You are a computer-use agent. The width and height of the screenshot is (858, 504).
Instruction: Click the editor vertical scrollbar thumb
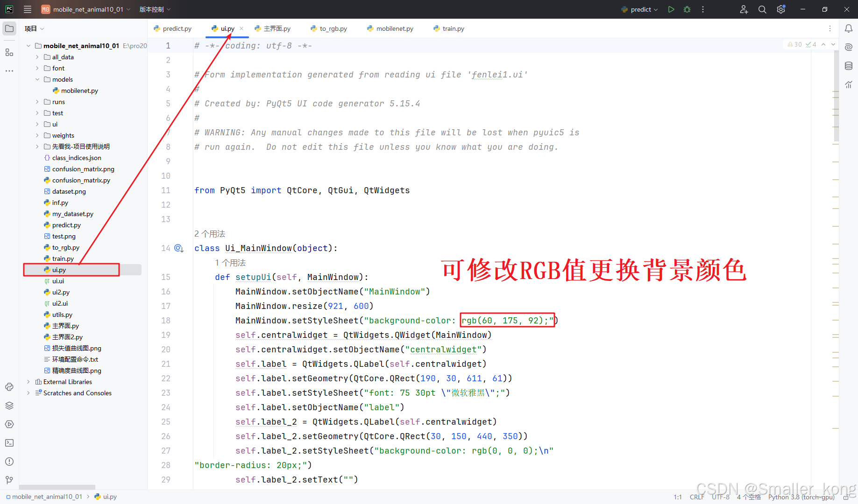pyautogui.click(x=836, y=96)
